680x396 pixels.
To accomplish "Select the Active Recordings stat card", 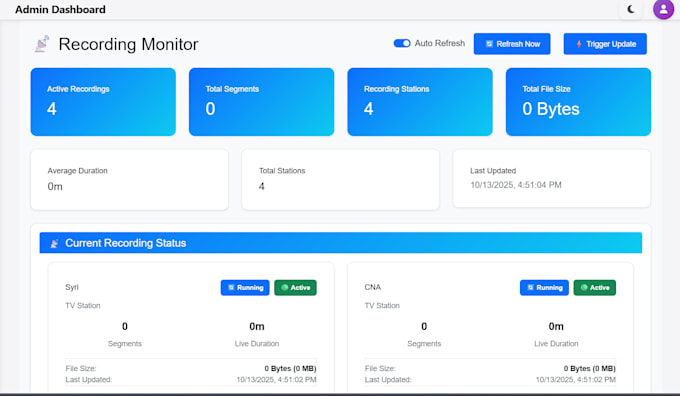I will (x=103, y=102).
